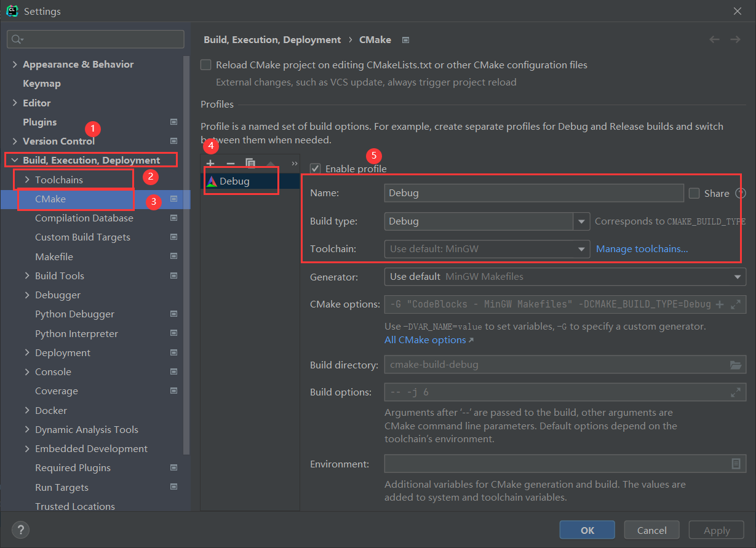The image size is (756, 548).
Task: Enable reload CMake project on editing checkbox
Action: [x=206, y=65]
